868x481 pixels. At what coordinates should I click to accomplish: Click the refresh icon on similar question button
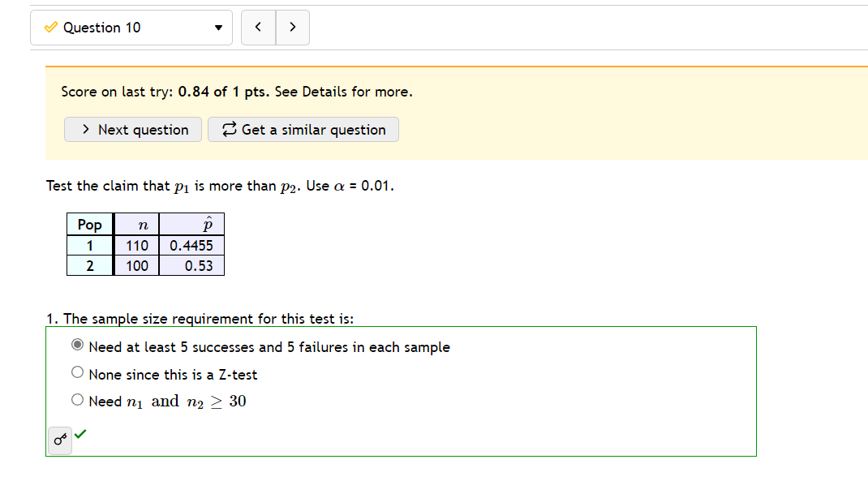[230, 129]
